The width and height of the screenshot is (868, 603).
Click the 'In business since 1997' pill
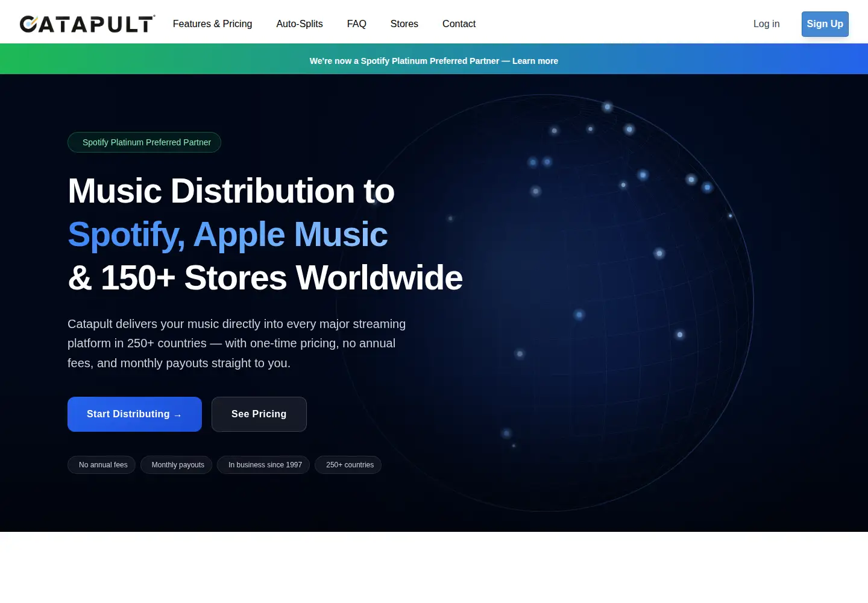(x=263, y=465)
